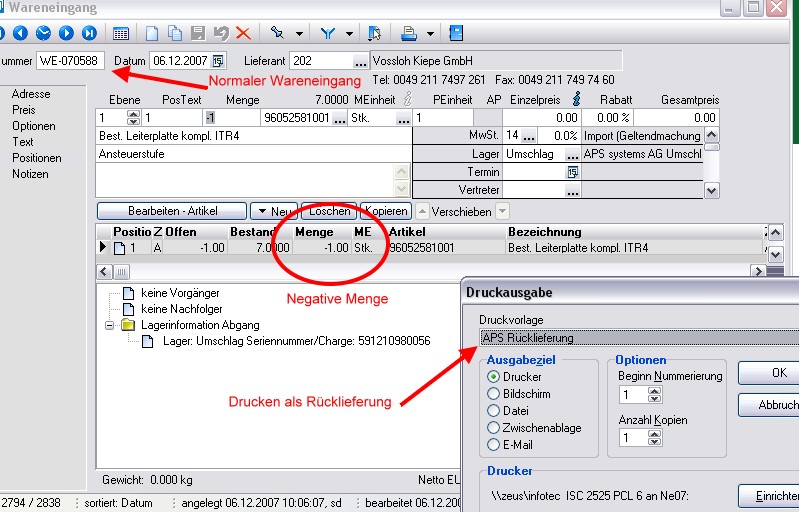Go to the last record with the navigation arrow
Screen dimensions: 799x512
tap(89, 33)
